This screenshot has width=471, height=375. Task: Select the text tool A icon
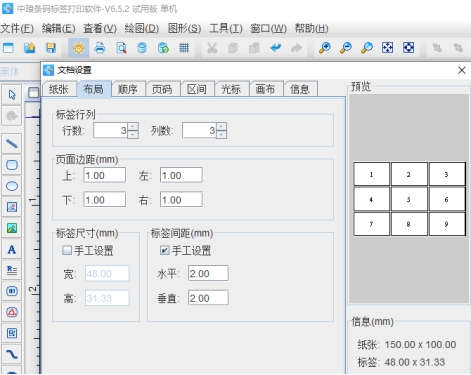12,249
